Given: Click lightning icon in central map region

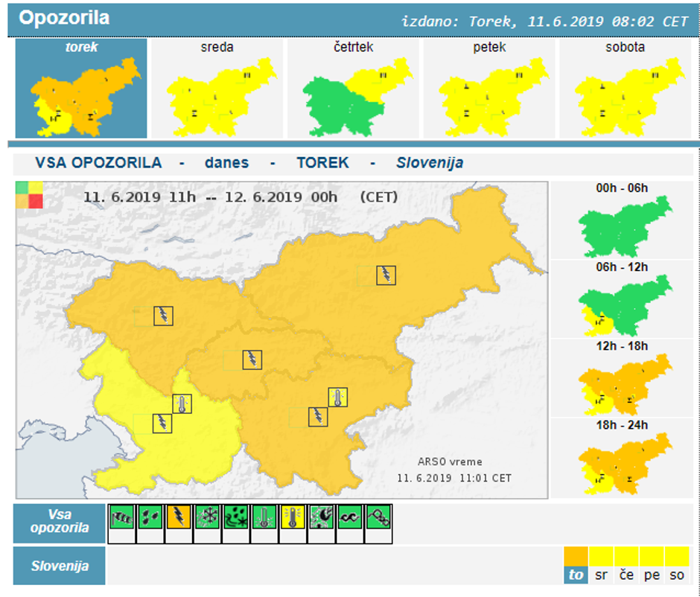Looking at the screenshot, I should pos(252,360).
